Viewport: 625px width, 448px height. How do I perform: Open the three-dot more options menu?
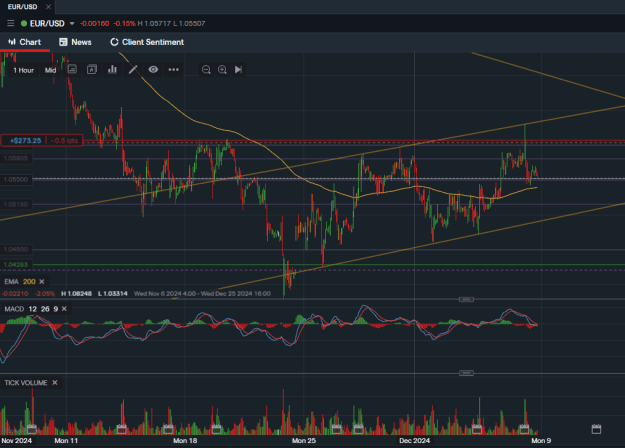click(x=173, y=69)
